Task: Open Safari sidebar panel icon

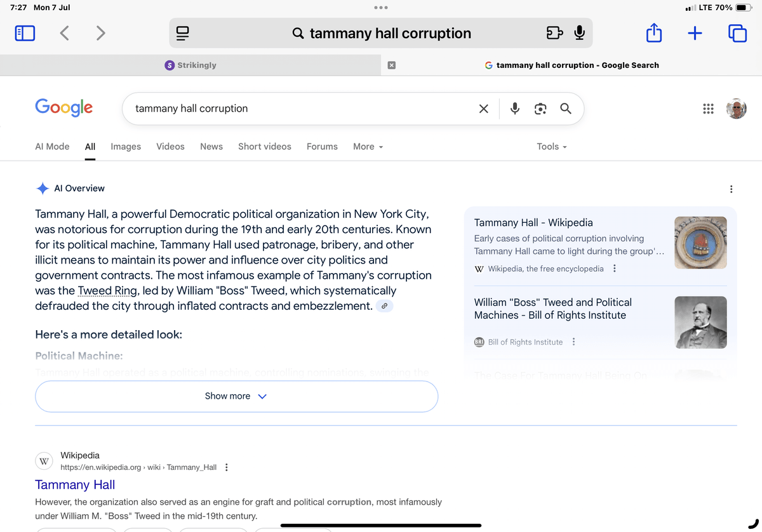Action: [25, 33]
